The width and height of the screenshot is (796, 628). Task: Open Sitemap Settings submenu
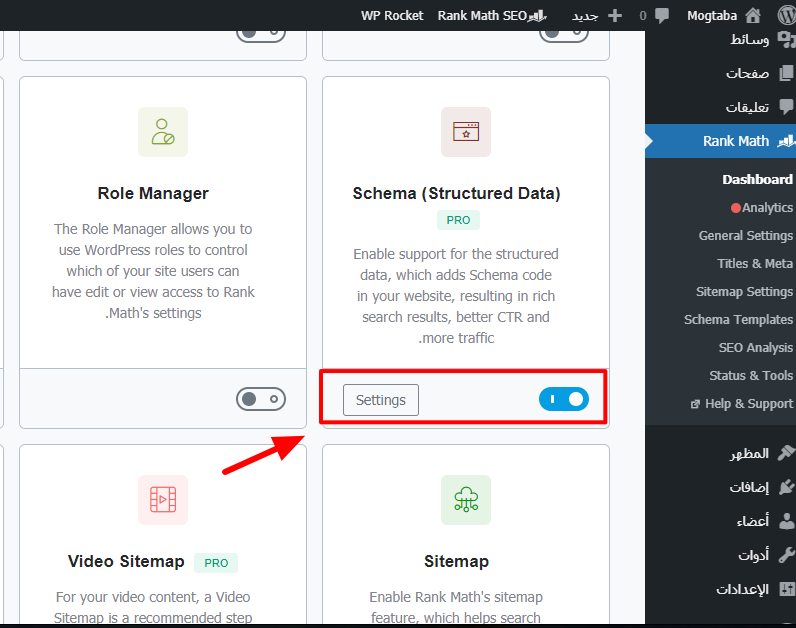coord(744,291)
